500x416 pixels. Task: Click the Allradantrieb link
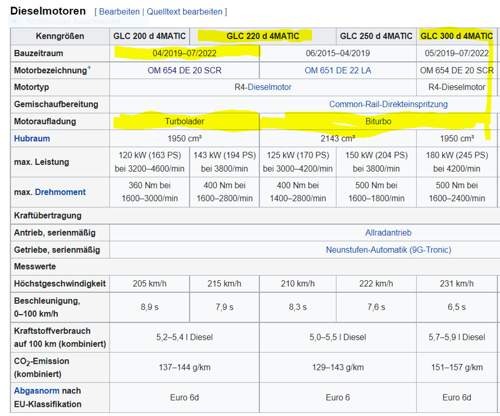(x=388, y=233)
